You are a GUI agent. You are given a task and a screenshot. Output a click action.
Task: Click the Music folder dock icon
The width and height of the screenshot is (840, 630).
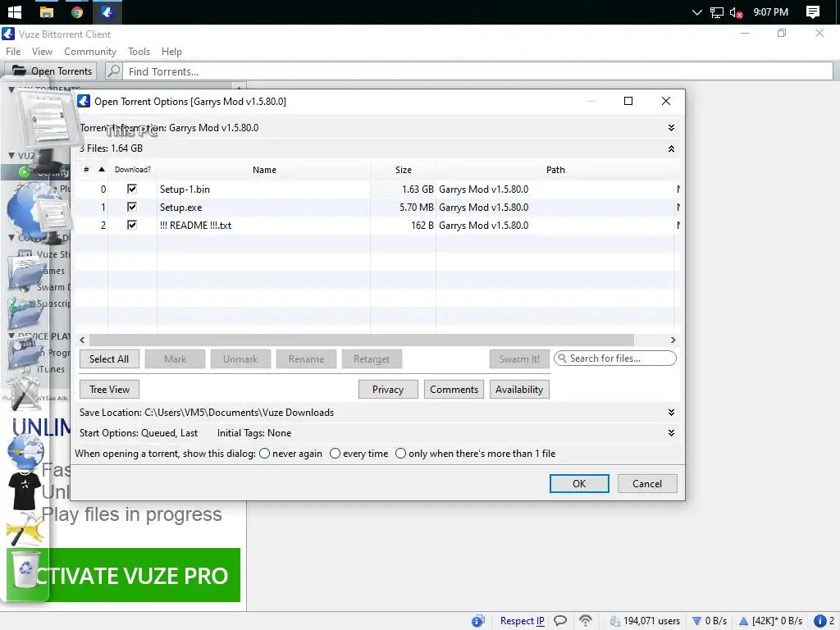point(25,313)
